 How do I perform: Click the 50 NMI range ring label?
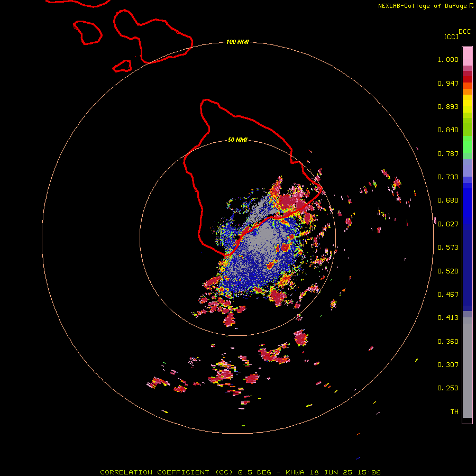(237, 140)
